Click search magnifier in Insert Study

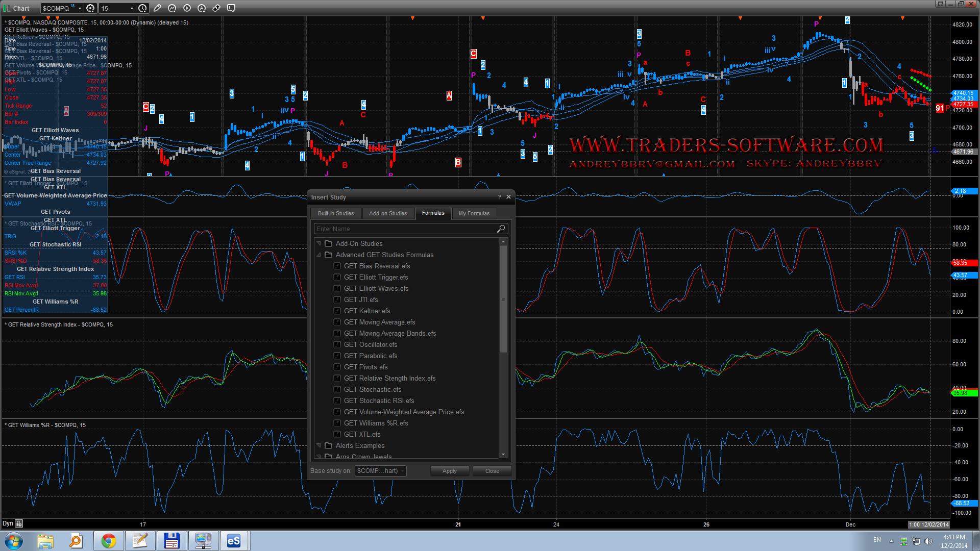pyautogui.click(x=501, y=229)
